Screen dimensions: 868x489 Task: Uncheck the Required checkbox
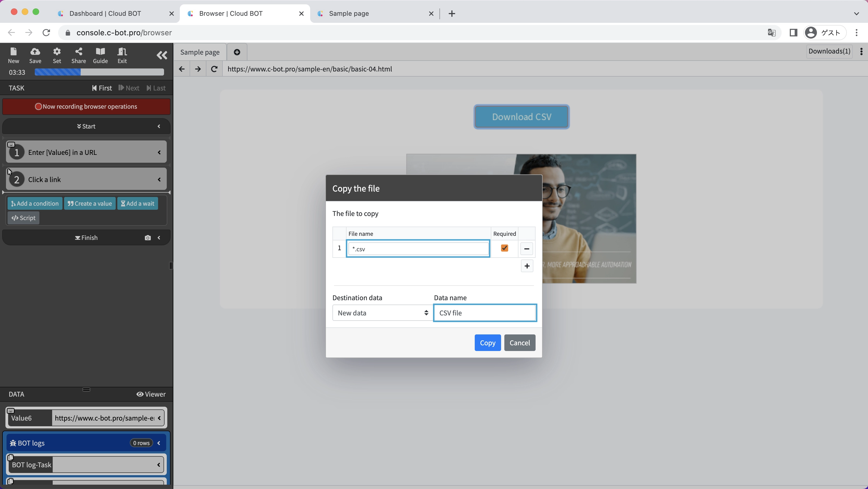pos(504,248)
